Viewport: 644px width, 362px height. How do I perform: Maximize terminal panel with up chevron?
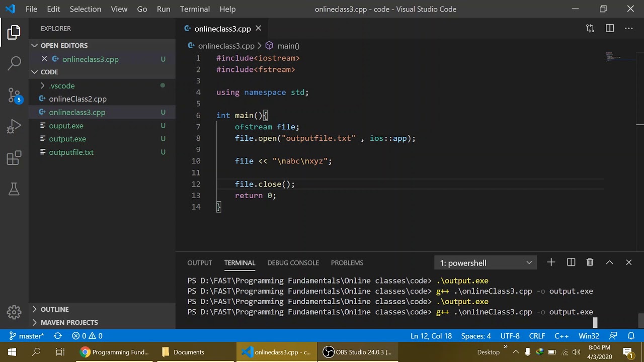click(x=609, y=262)
